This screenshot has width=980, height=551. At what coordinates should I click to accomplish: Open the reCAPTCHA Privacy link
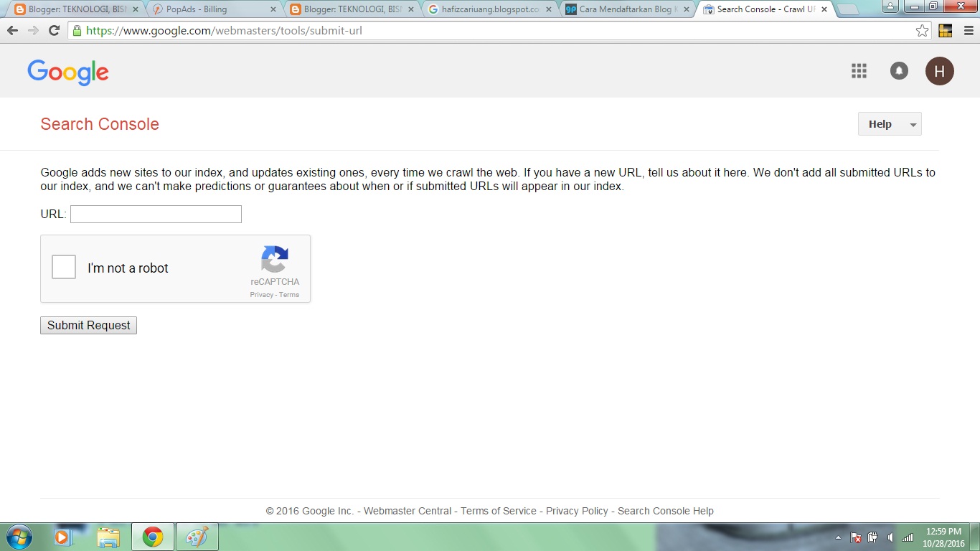261,295
